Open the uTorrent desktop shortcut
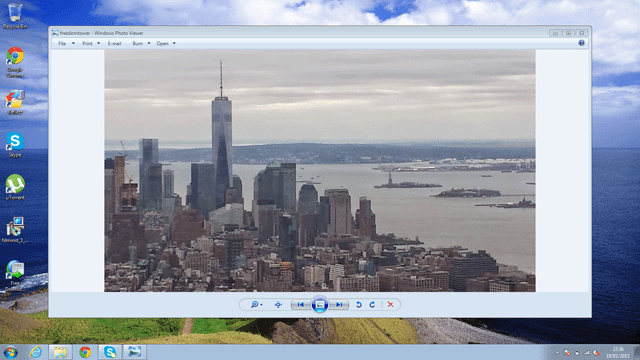Viewport: 640px width, 360px height. click(x=15, y=187)
